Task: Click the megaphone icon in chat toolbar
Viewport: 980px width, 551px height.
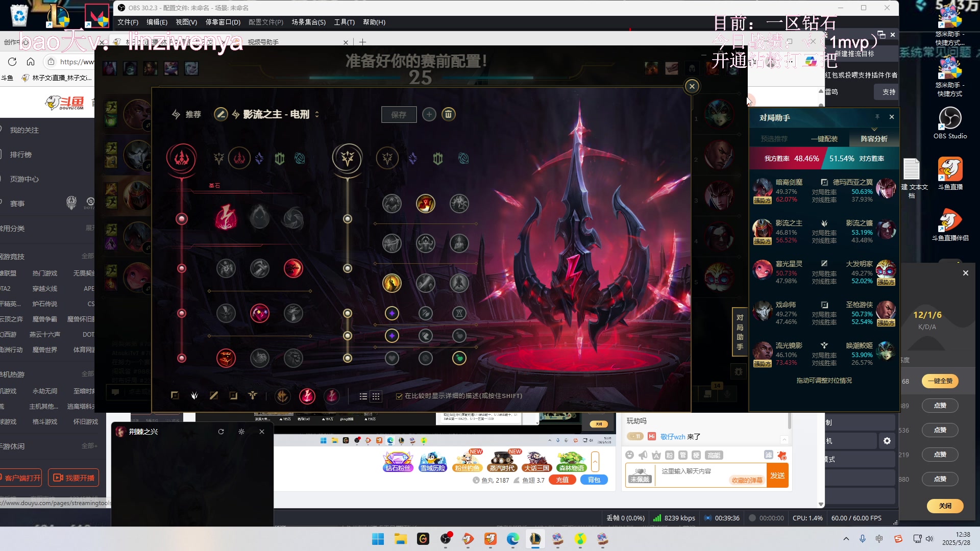Action: point(643,455)
